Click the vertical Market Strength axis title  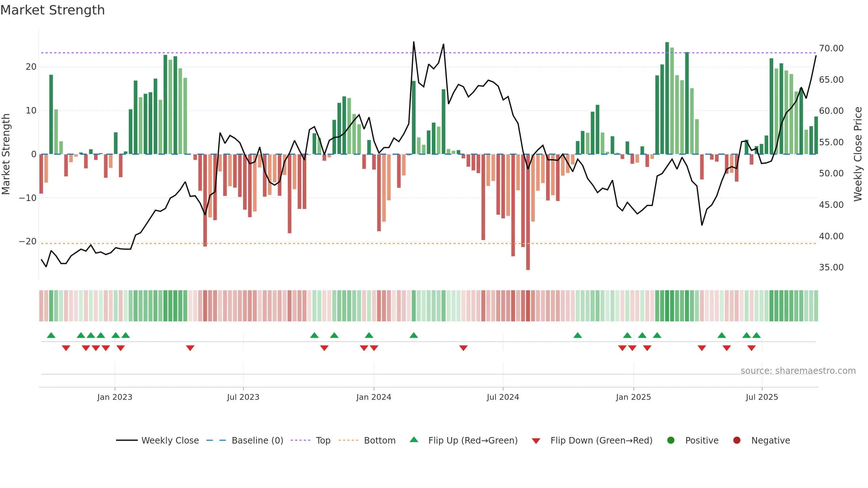click(x=6, y=154)
